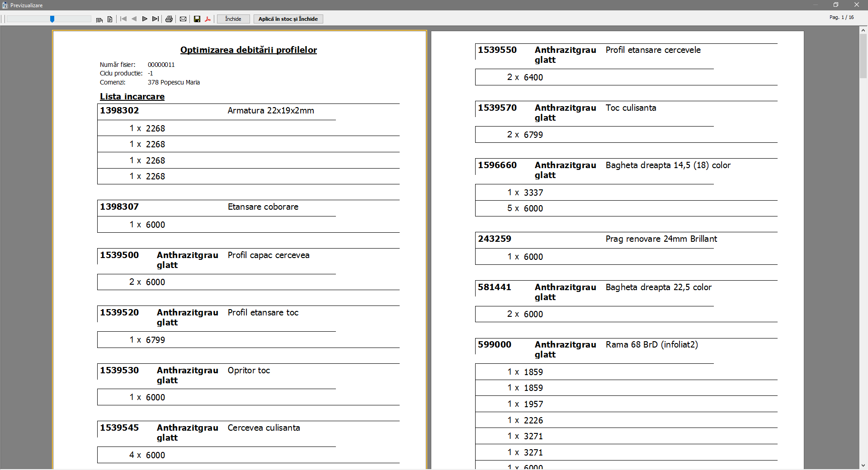Restore the Previzualizare window size
868x470 pixels.
[836, 5]
